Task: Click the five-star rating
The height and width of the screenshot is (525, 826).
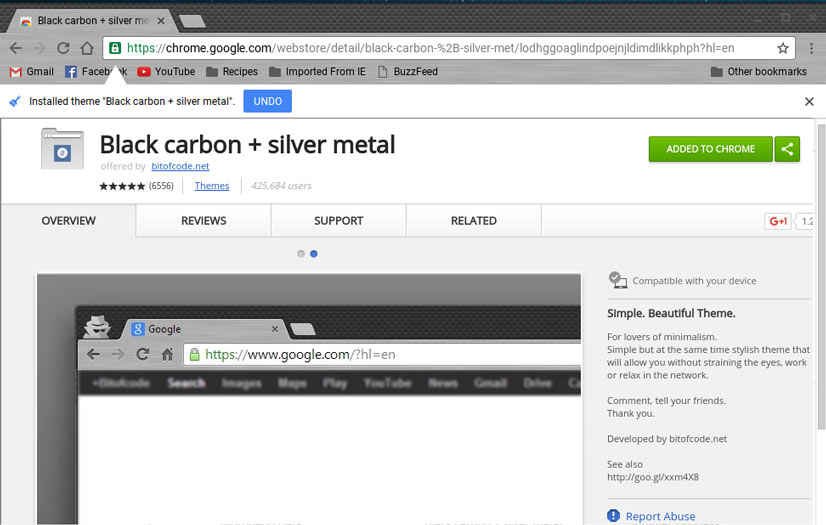Action: (122, 186)
